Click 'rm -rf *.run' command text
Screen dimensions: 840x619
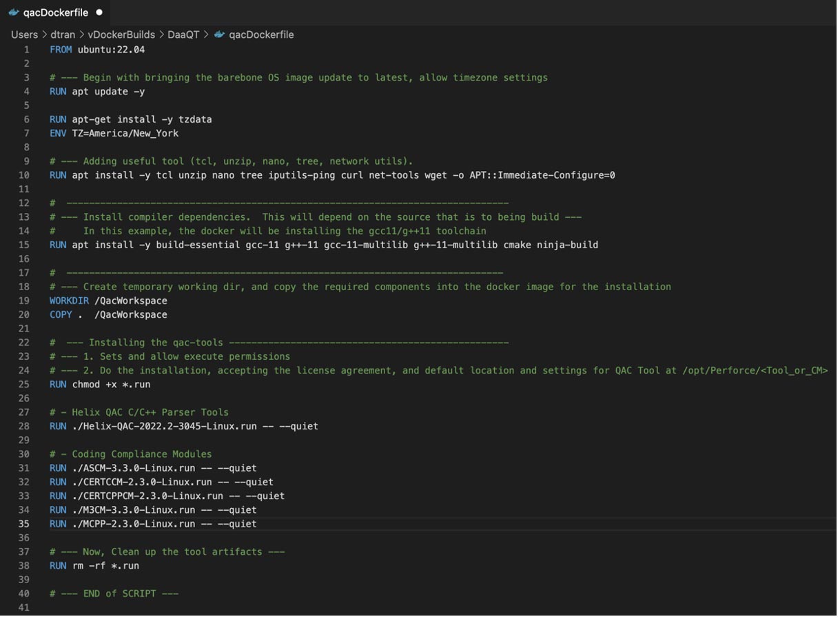click(105, 566)
